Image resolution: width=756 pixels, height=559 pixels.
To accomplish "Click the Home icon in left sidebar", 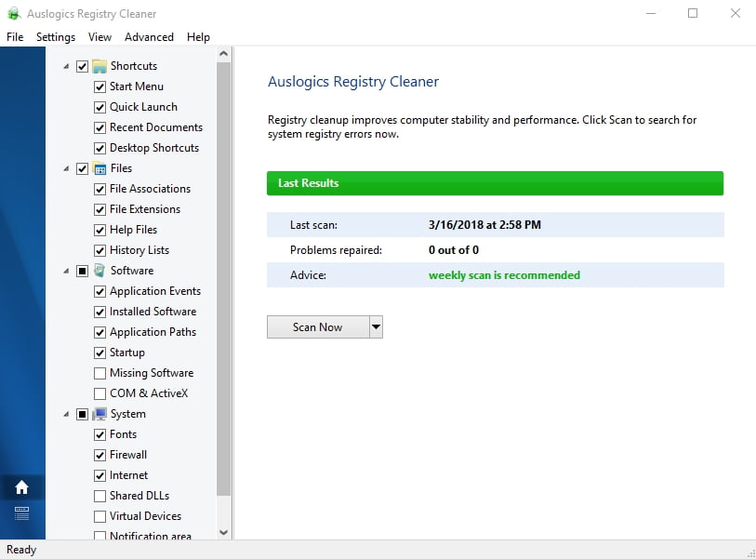I will 21,487.
